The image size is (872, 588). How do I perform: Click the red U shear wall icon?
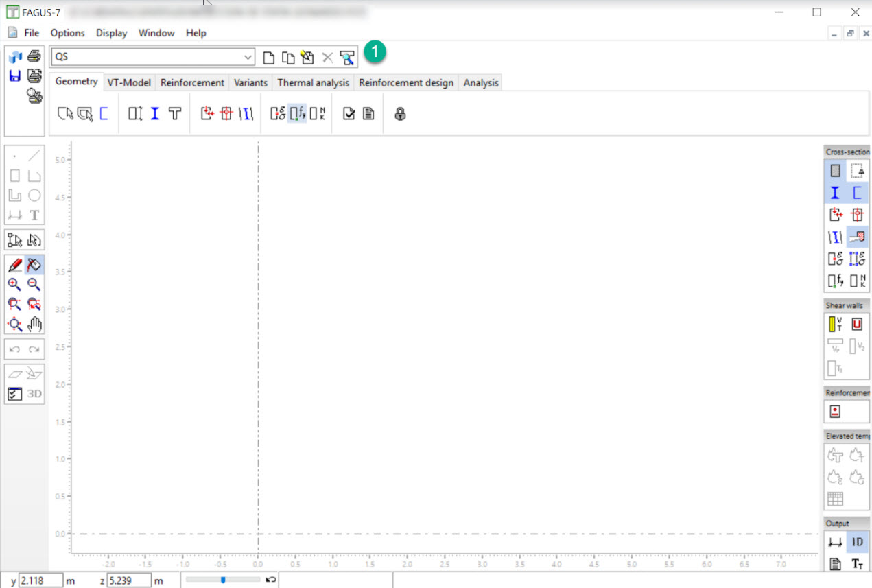[856, 325]
